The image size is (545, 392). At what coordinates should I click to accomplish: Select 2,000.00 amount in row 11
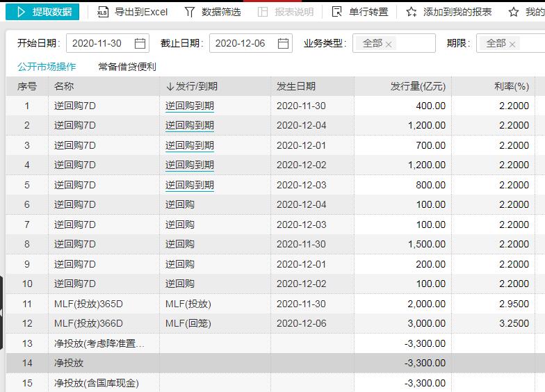coord(427,304)
